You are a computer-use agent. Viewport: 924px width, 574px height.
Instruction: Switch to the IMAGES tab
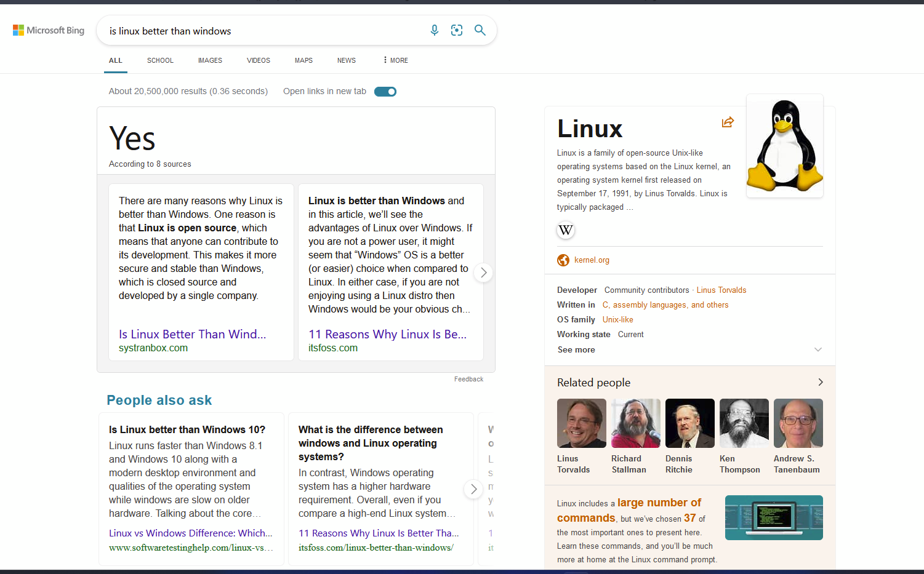click(x=210, y=60)
